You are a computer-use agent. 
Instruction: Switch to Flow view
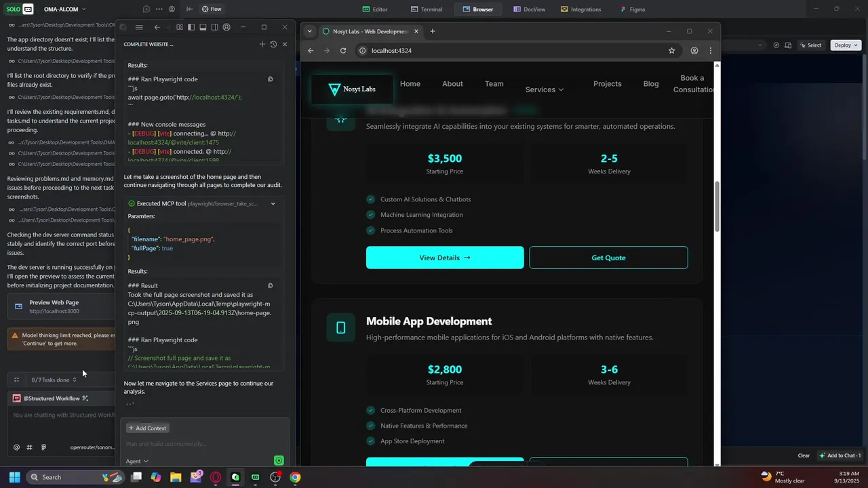point(212,9)
